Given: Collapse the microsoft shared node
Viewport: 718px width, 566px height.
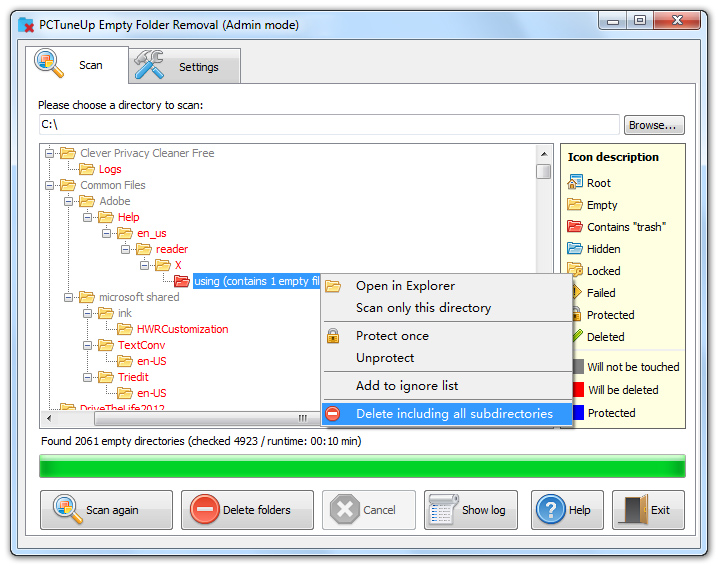Looking at the screenshot, I should 68,297.
